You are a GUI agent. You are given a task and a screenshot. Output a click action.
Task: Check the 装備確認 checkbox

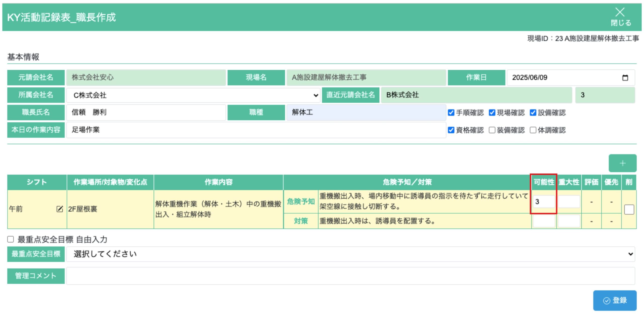point(492,130)
